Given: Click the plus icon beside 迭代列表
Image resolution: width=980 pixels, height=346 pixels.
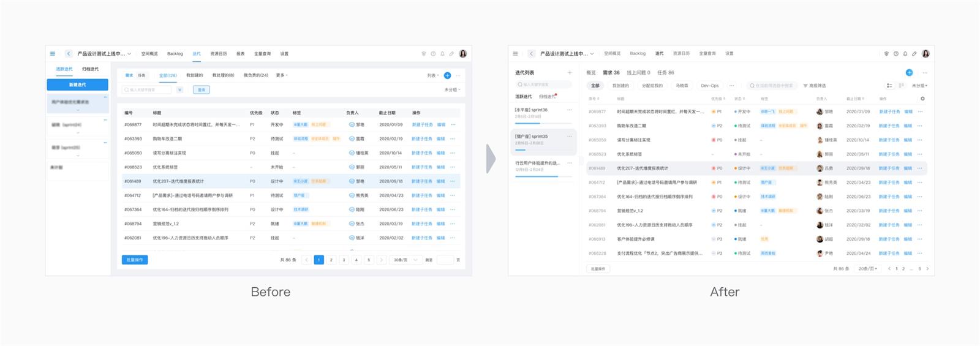Looking at the screenshot, I should tap(569, 73).
